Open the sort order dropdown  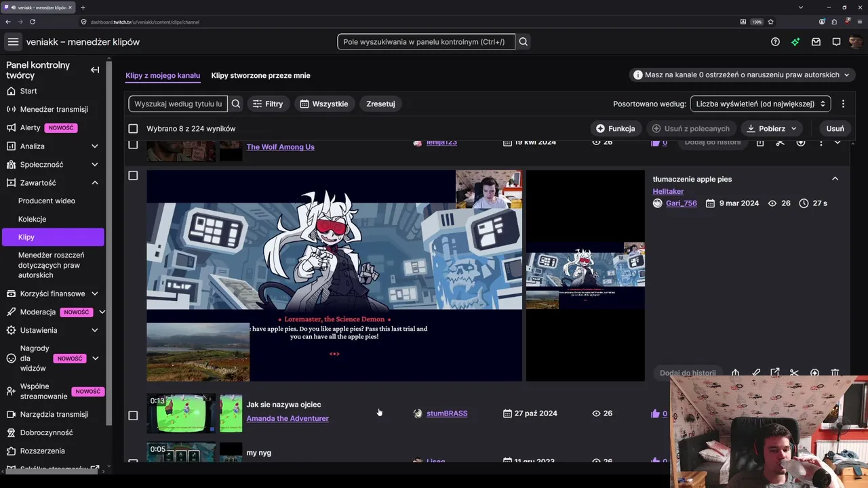pos(760,104)
